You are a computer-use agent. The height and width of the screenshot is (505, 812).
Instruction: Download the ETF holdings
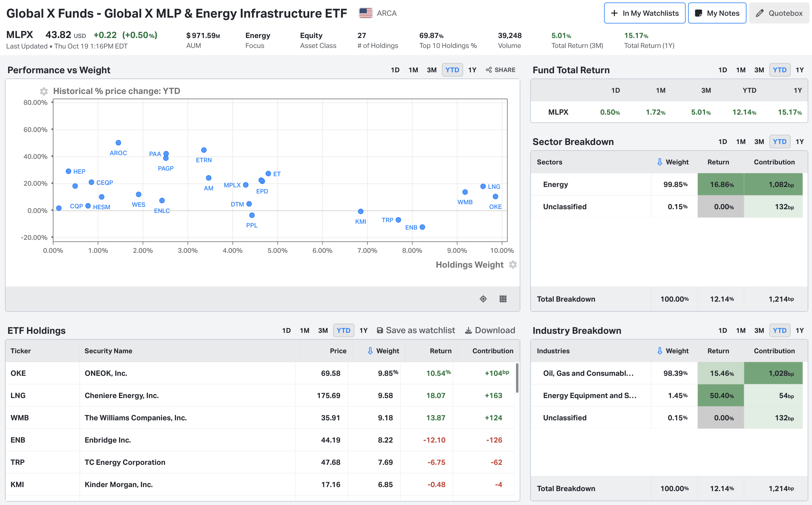tap(490, 330)
